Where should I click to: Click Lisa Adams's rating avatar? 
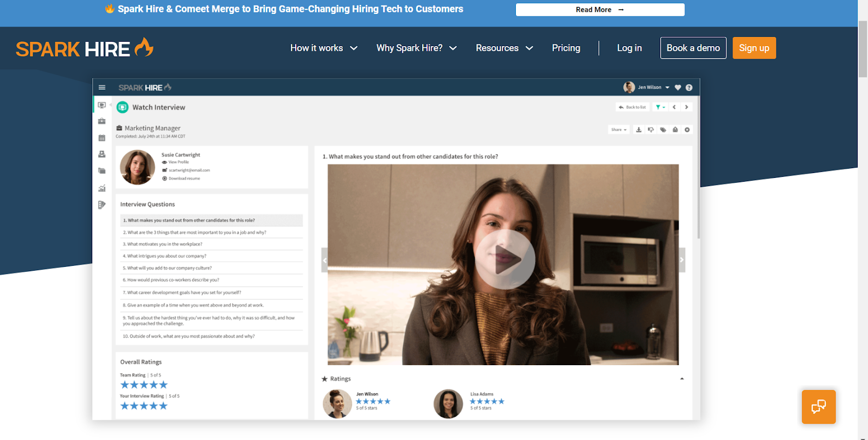tap(448, 404)
